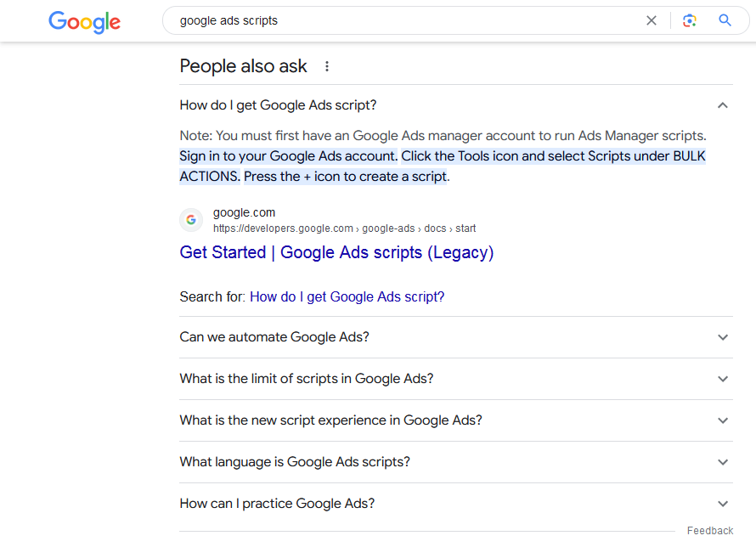Click the Google logo
The width and height of the screenshot is (756, 547).
tap(84, 22)
